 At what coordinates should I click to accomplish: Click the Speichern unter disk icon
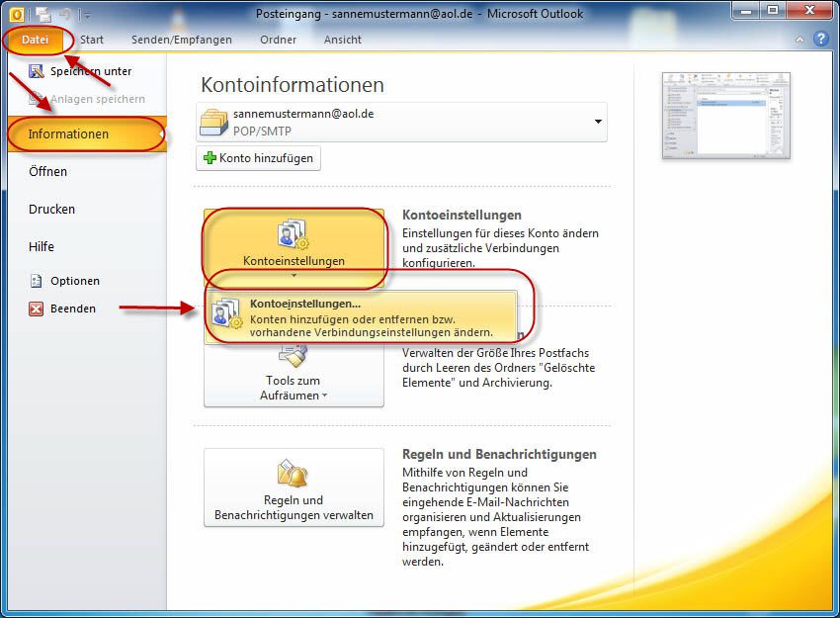[x=37, y=71]
